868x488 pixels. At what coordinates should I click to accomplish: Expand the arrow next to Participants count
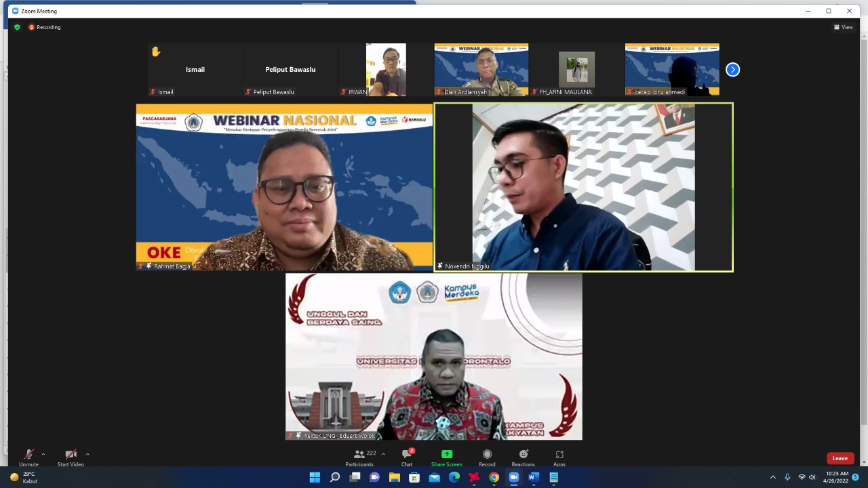click(383, 454)
